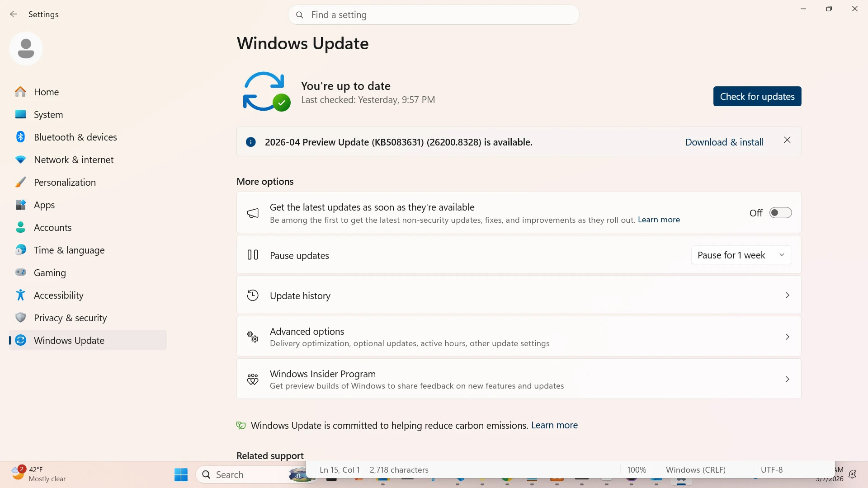Viewport: 868px width, 488px height.
Task: Open Personalization settings
Action: coord(88,182)
